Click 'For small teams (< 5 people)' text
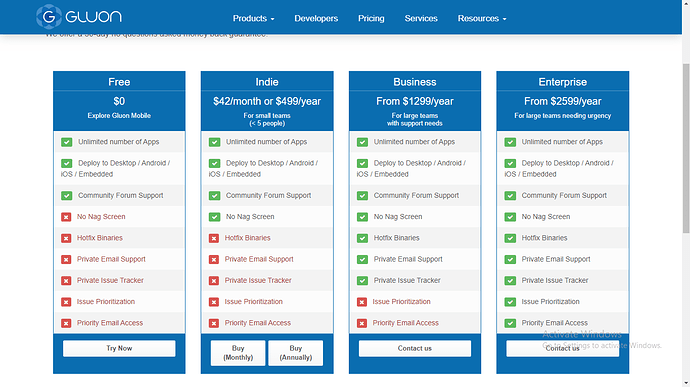This screenshot has height=387, width=690. pyautogui.click(x=267, y=119)
